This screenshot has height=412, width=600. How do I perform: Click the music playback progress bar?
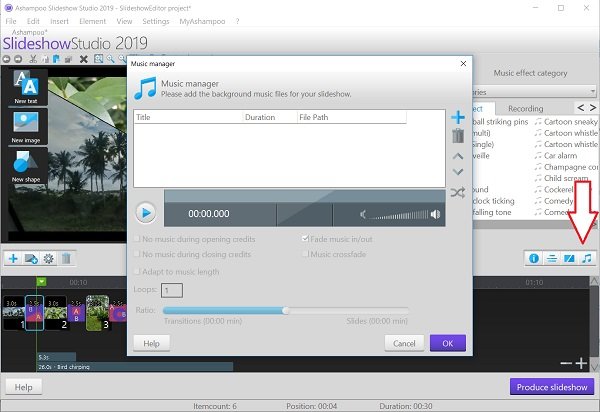coord(305,197)
